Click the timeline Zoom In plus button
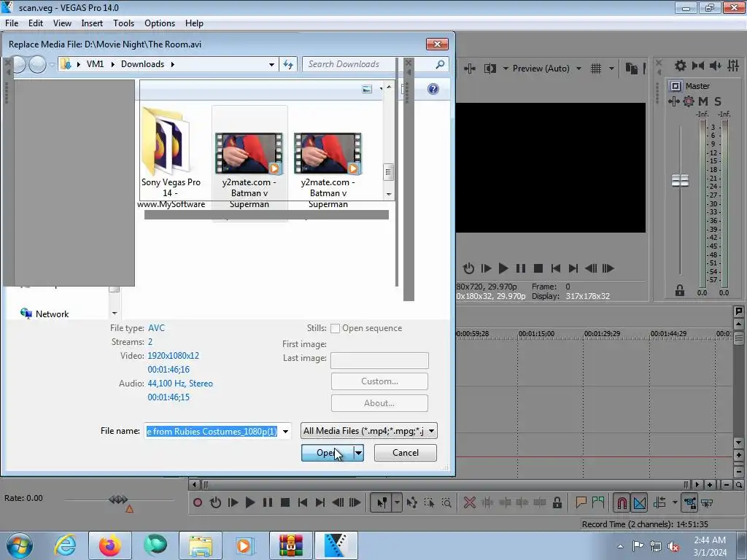Screen dimensions: 747x560 (x=710, y=485)
